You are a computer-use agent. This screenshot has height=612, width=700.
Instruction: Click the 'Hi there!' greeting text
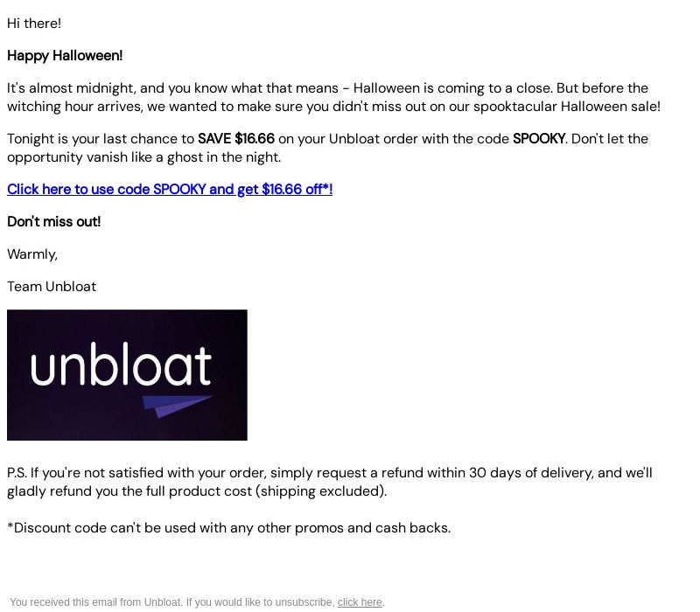[34, 24]
